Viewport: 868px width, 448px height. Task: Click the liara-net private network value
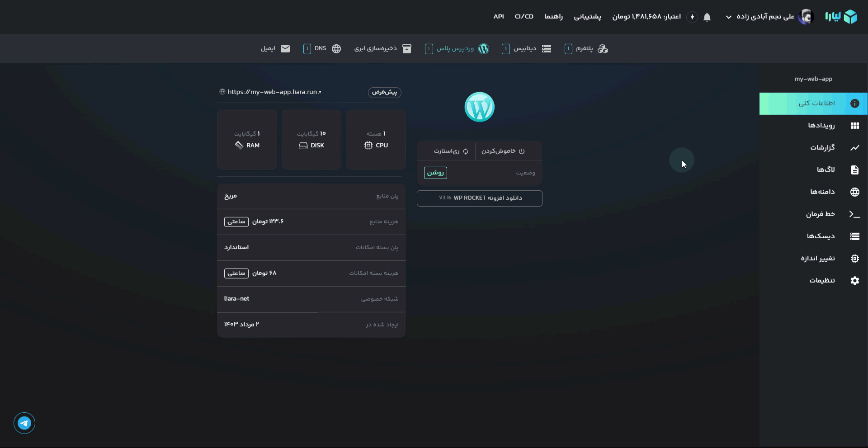pyautogui.click(x=236, y=299)
